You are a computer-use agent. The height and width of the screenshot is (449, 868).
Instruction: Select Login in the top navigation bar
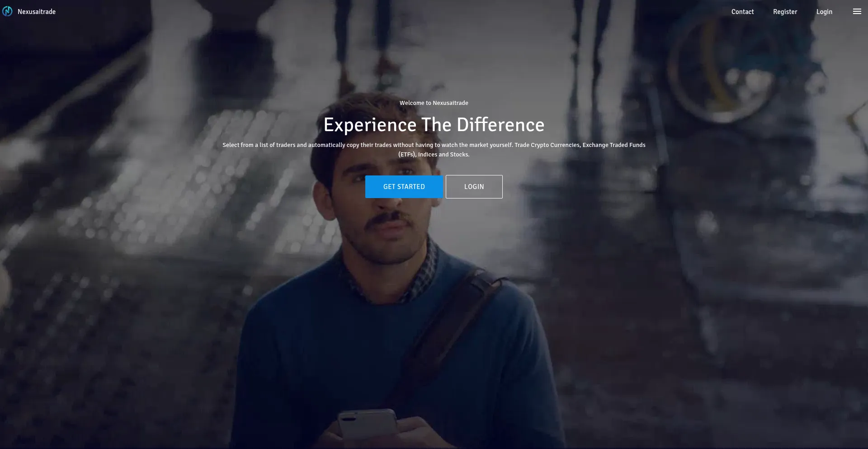(x=824, y=12)
